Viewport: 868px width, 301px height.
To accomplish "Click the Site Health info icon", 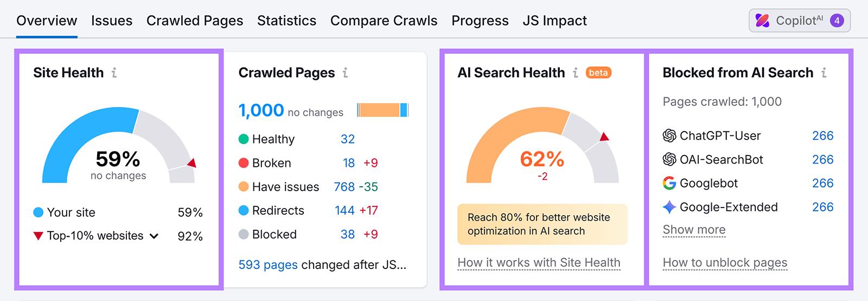I will [x=114, y=73].
